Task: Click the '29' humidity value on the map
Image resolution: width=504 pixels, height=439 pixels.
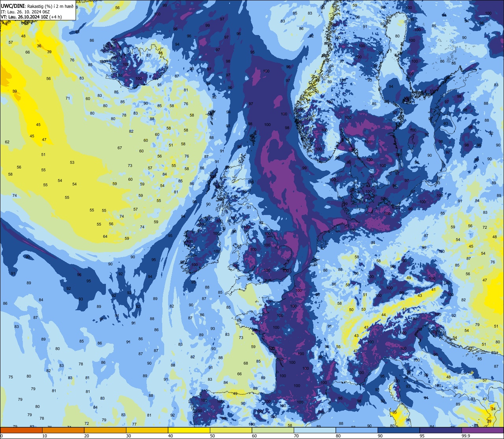Action: 489,421
